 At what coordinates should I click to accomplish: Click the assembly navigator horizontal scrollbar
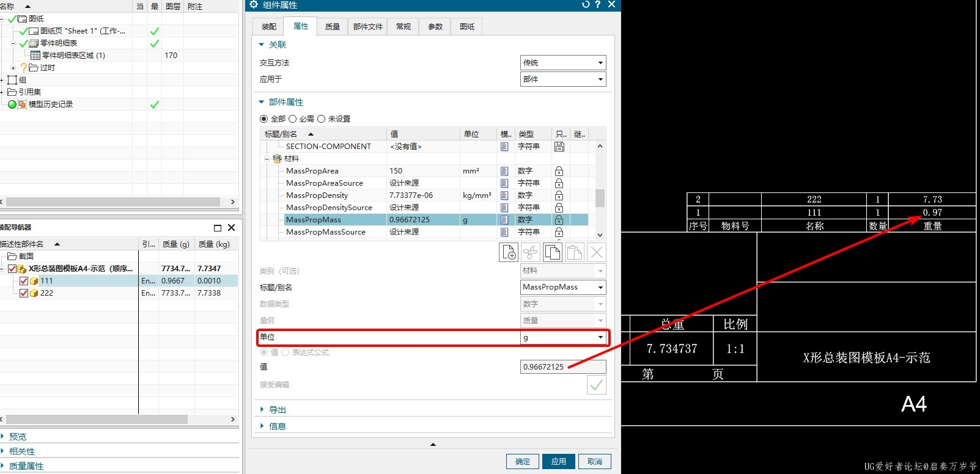click(95, 420)
